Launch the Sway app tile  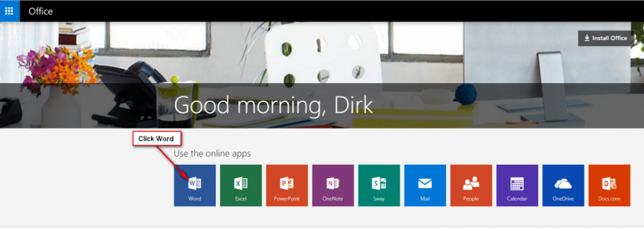click(379, 186)
